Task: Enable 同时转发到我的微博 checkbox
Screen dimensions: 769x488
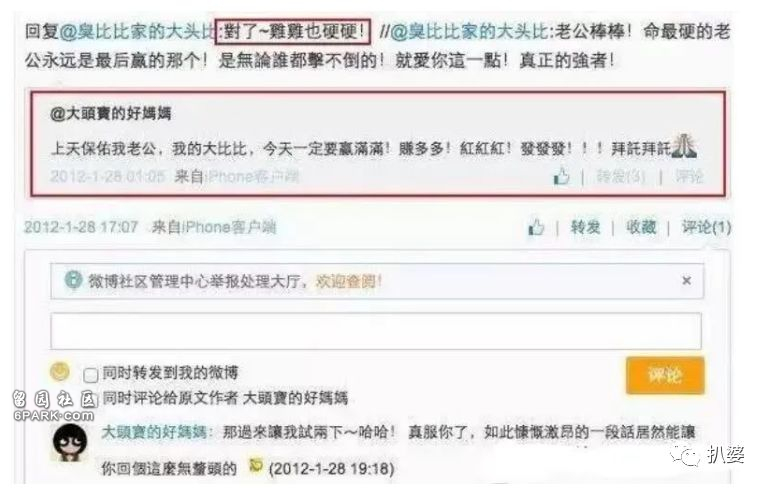Action: point(91,375)
